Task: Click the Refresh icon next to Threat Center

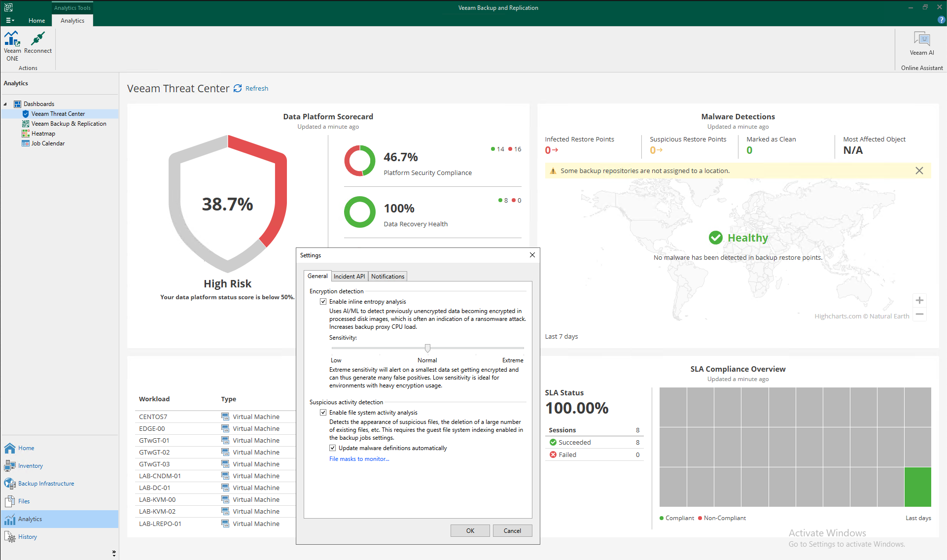Action: click(x=238, y=88)
